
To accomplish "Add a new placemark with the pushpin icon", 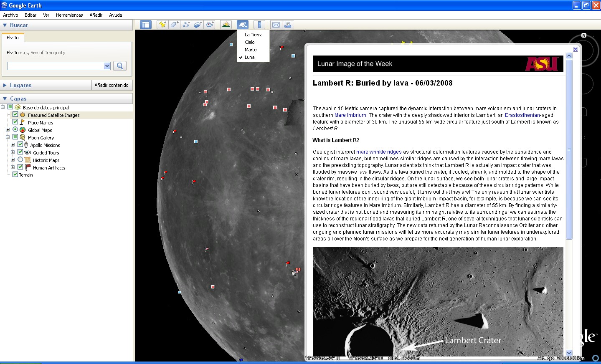I will [162, 25].
